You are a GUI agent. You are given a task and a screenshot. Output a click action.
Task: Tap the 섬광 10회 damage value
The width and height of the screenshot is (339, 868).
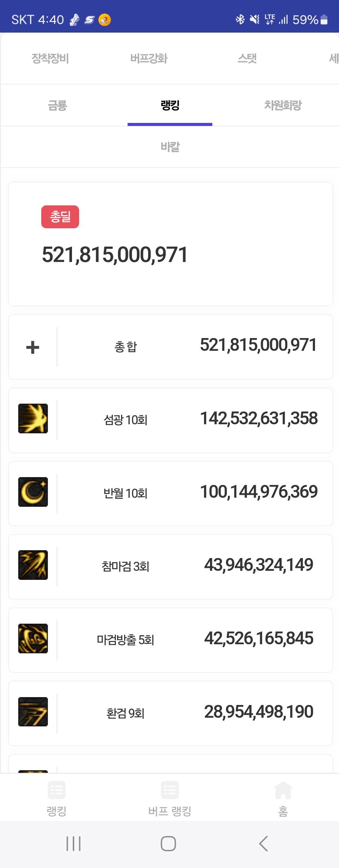coord(259,418)
